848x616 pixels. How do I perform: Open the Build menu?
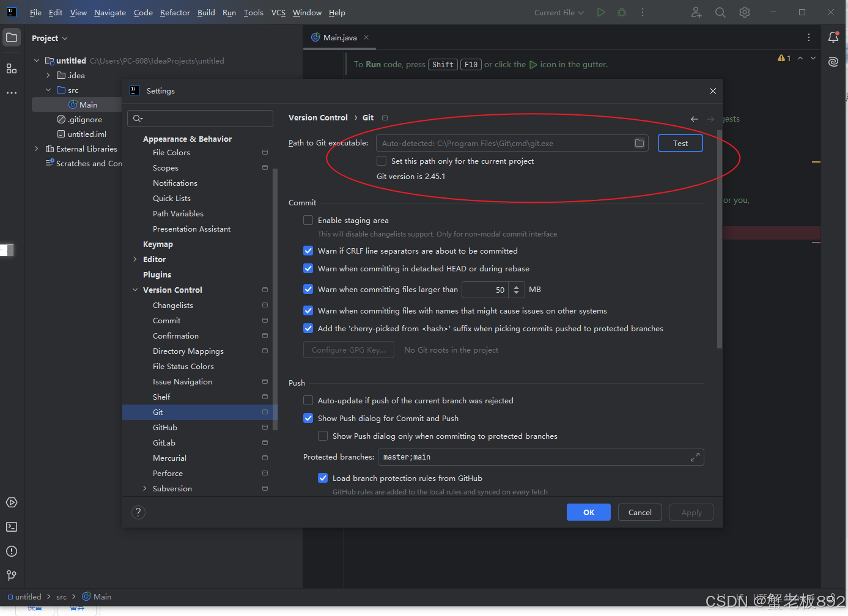coord(206,12)
